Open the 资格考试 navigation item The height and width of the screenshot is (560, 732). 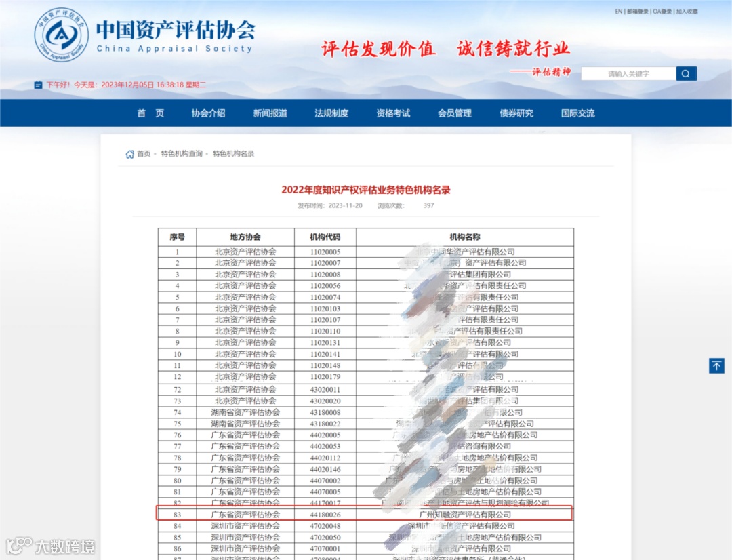click(393, 113)
